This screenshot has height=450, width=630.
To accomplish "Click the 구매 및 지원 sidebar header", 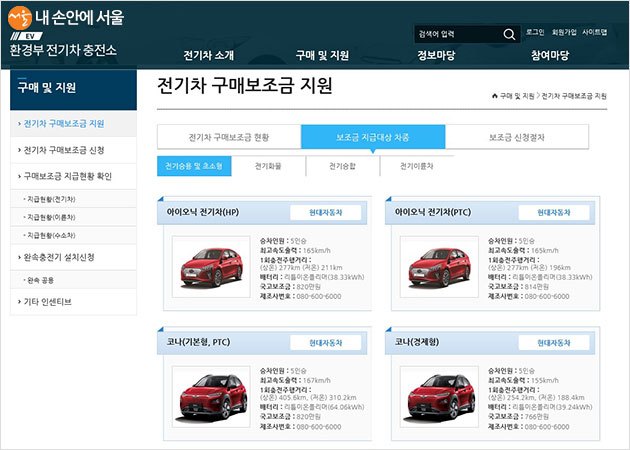I will point(73,90).
